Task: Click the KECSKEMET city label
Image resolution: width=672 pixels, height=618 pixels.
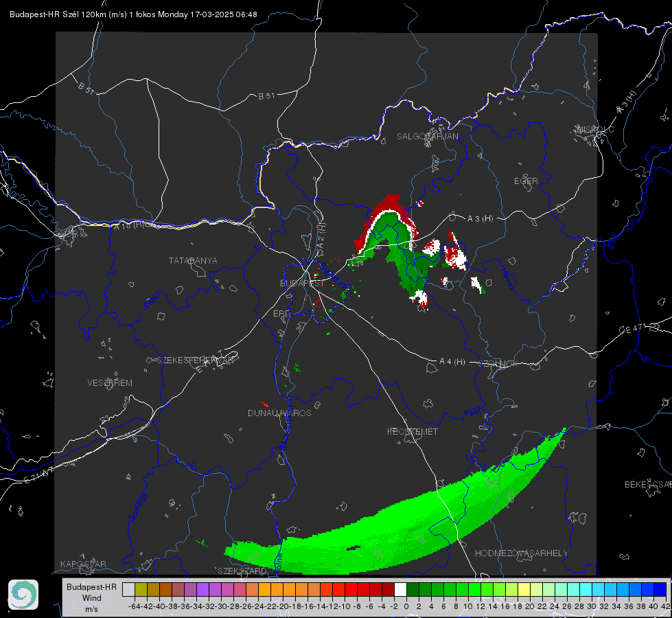Action: pyautogui.click(x=413, y=431)
